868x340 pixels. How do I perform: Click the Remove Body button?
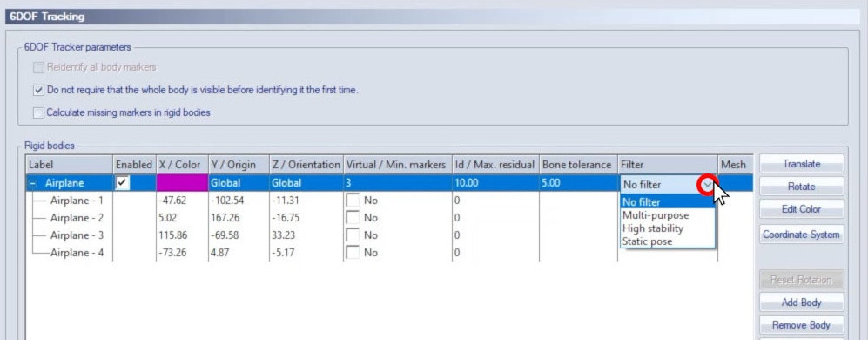point(802,325)
